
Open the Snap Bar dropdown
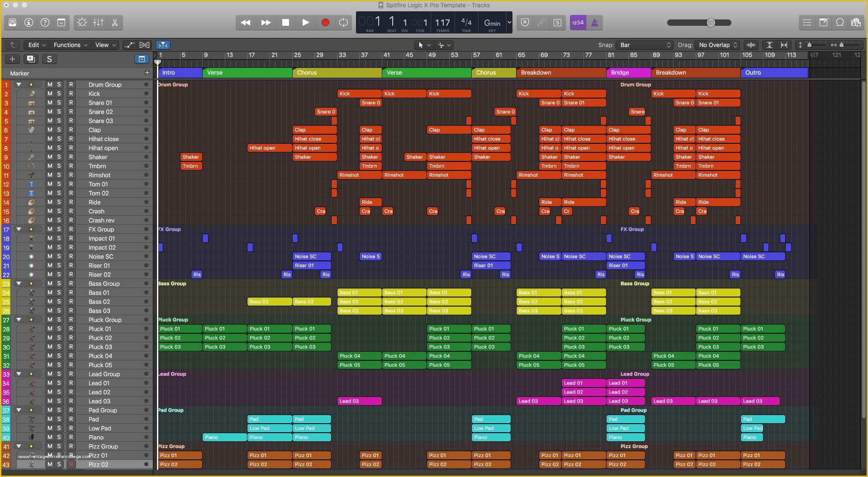(645, 45)
